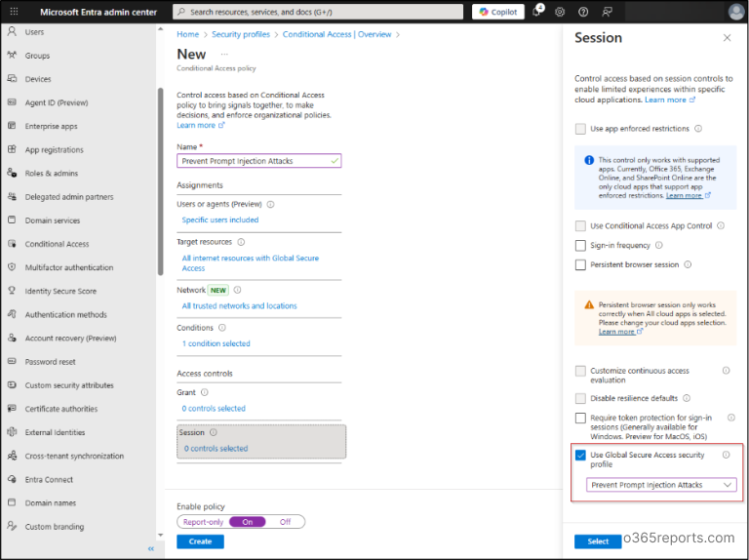Enable Persistent browser session checkbox

(580, 264)
